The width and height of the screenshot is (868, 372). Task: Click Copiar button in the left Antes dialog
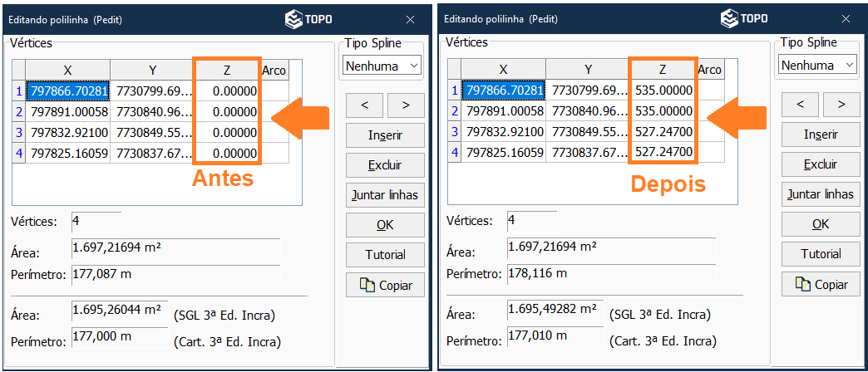point(384,285)
